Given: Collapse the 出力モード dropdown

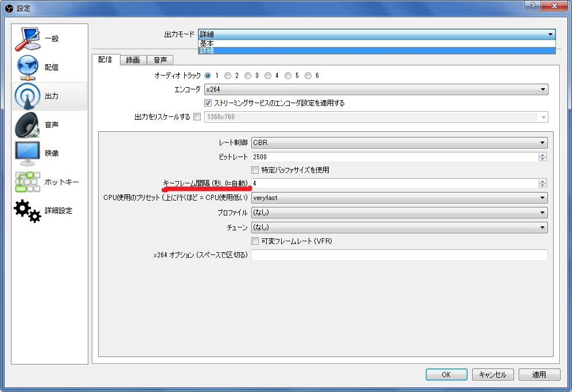Looking at the screenshot, I should (x=376, y=34).
